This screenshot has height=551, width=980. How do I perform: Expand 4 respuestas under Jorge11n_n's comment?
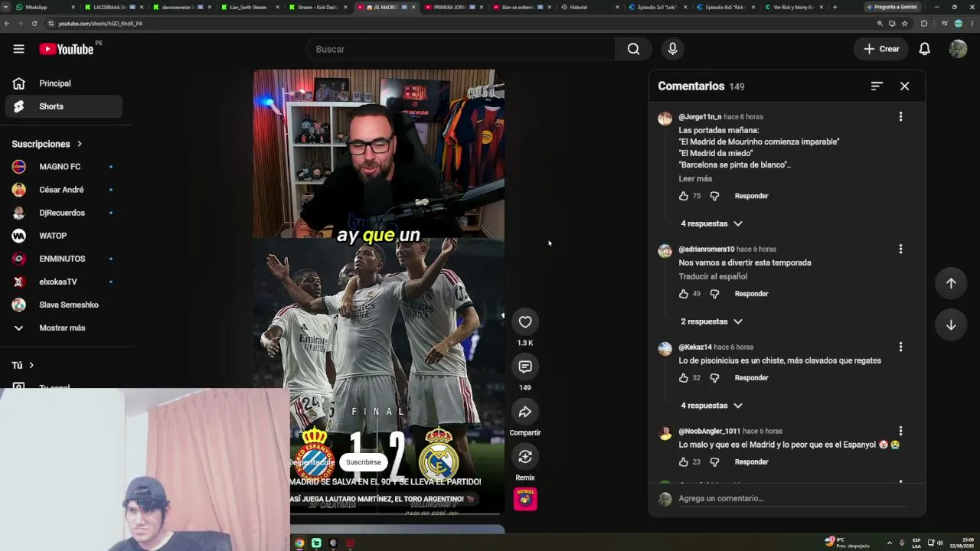tap(711, 223)
